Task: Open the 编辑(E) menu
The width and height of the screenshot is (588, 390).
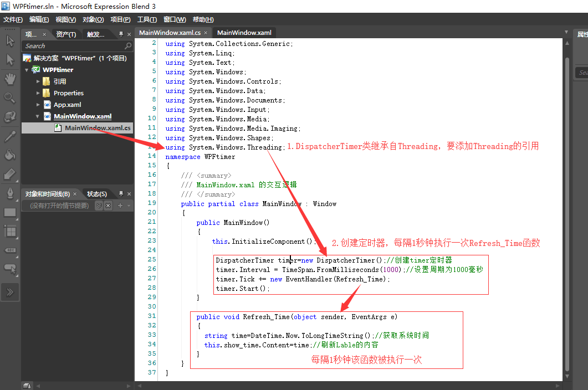Action: click(x=39, y=19)
